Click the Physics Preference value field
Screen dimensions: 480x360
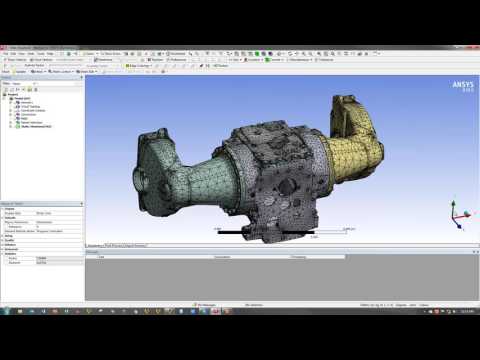tap(59, 222)
